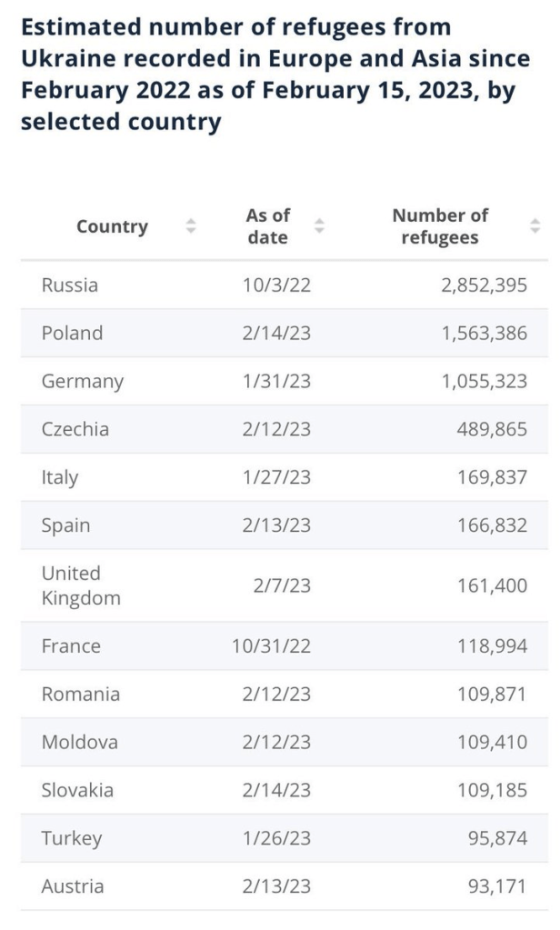Select the Number of refugees header text

coord(440,226)
